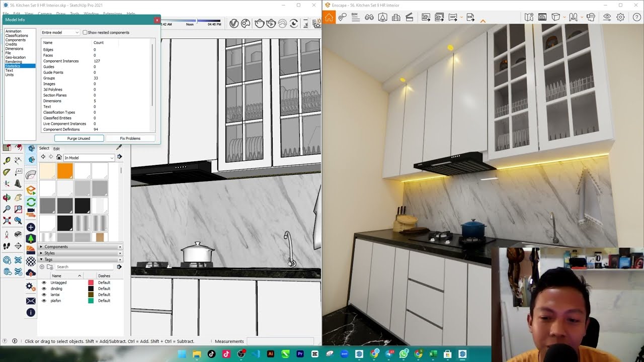The image size is (644, 362).
Task: Click the tags Search field
Action: tap(85, 267)
